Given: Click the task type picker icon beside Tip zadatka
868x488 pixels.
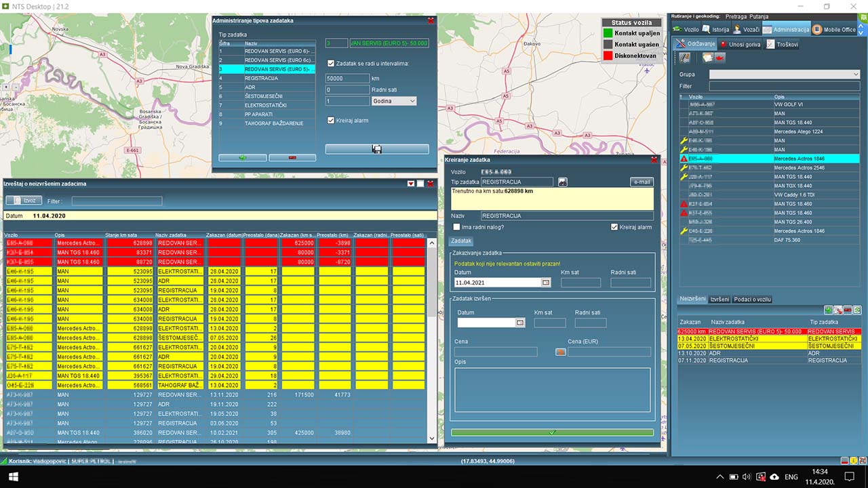Looking at the screenshot, I should click(x=562, y=182).
